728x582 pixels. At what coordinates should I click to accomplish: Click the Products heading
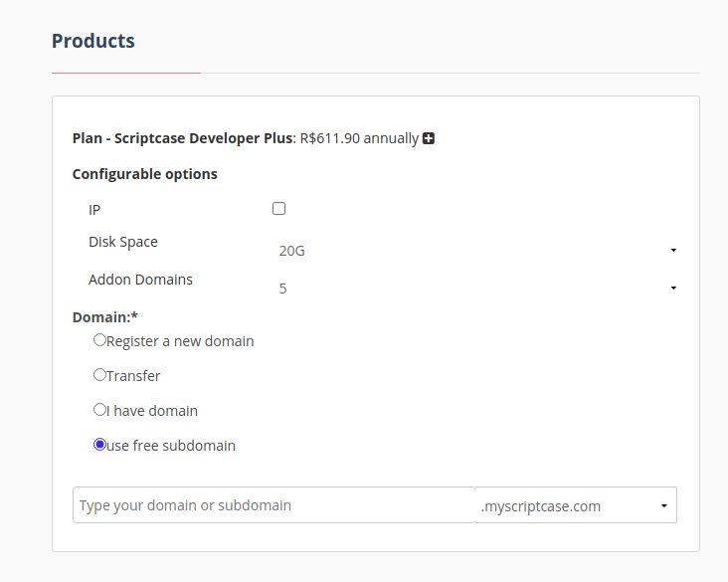coord(93,41)
